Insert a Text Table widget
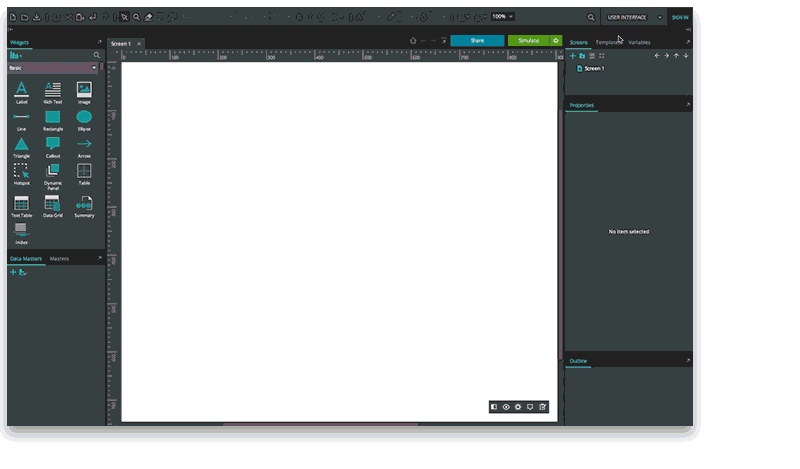The width and height of the screenshot is (800, 469). (x=21, y=207)
